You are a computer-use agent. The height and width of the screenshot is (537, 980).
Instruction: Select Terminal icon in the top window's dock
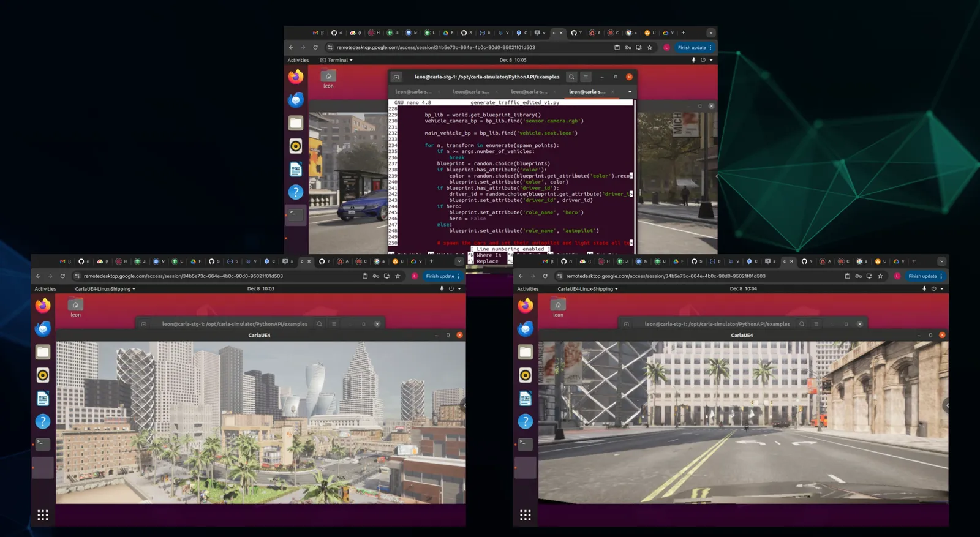tap(296, 214)
